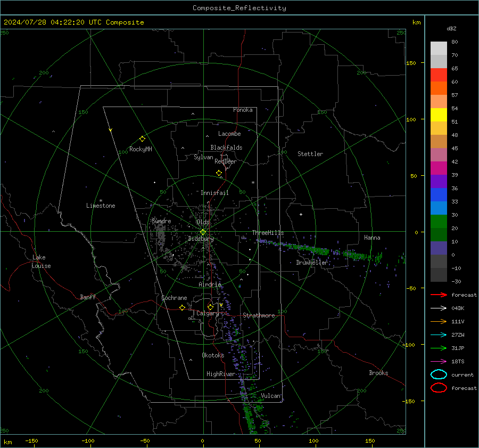The height and width of the screenshot is (448, 479).
Task: Click the red forecast arrow in legend
Action: 439,295
